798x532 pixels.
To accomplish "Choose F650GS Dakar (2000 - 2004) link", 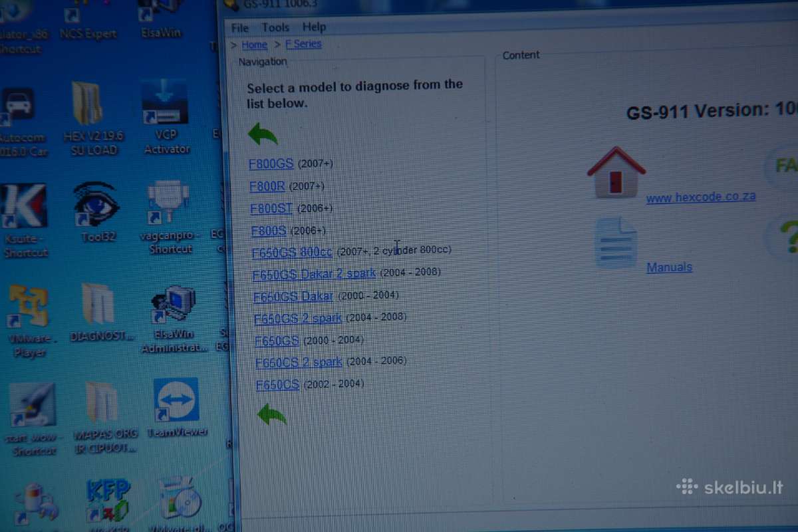I will tap(293, 297).
